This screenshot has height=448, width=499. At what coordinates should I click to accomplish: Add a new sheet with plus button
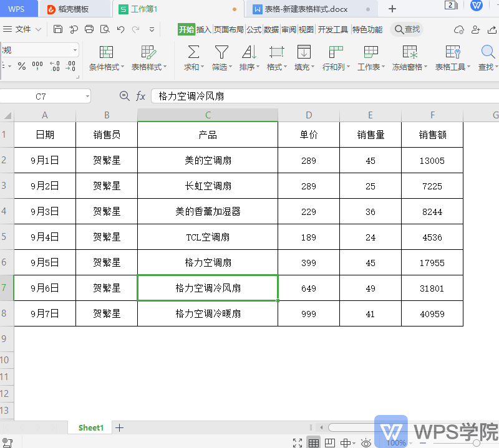click(x=119, y=427)
